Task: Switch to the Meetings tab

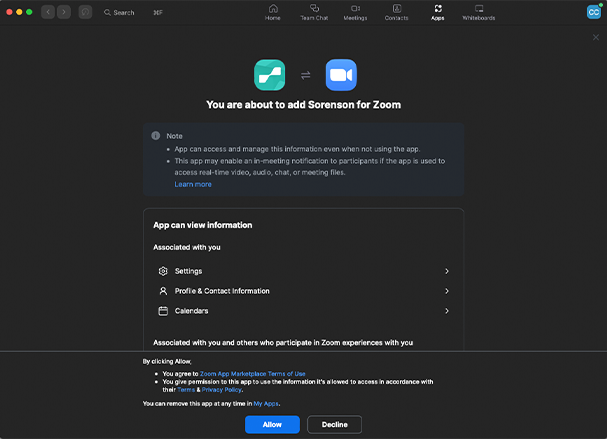Action: click(x=355, y=12)
